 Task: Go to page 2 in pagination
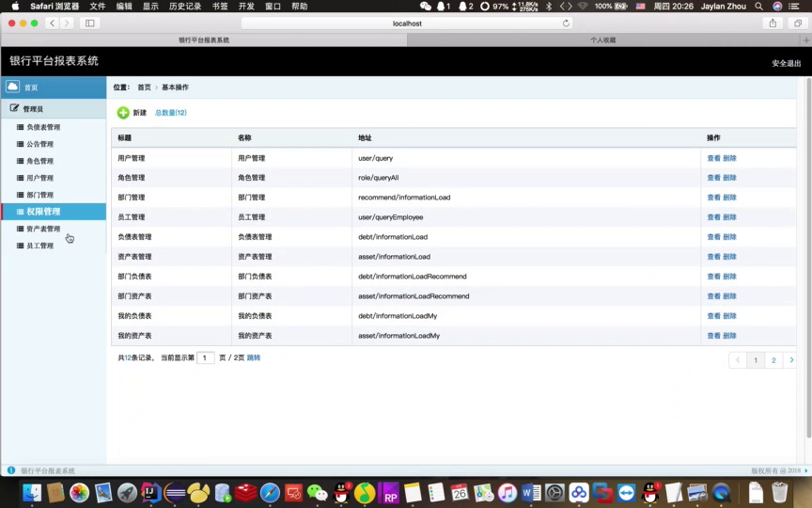click(773, 360)
